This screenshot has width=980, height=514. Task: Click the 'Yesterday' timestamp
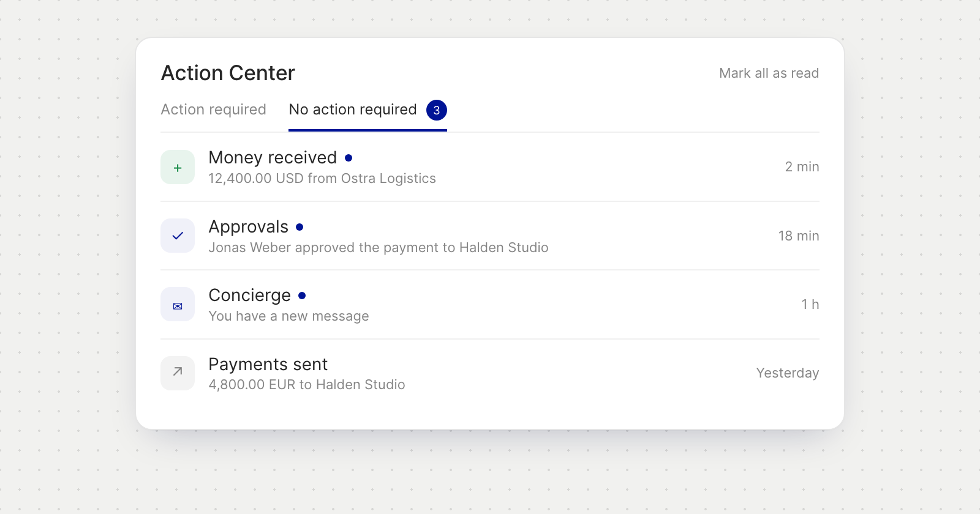click(788, 373)
